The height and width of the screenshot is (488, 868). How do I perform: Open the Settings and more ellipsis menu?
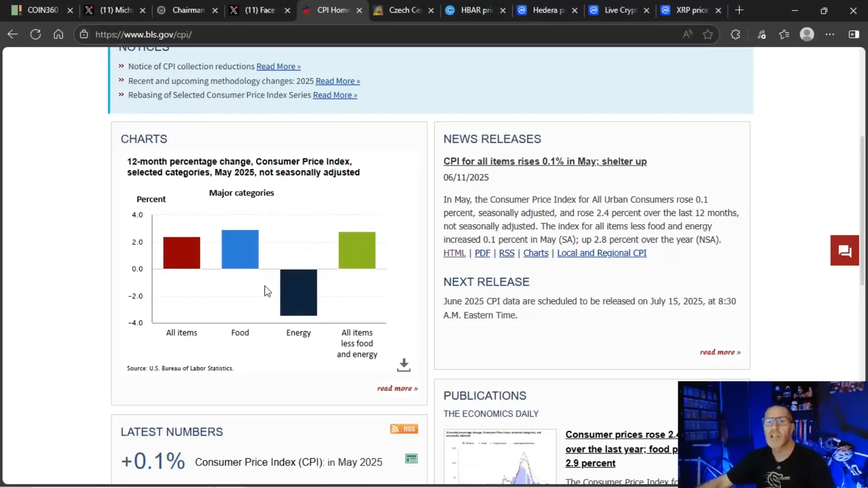830,34
